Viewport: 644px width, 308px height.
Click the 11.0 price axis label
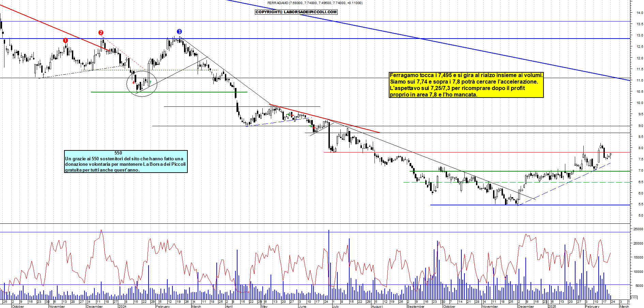(x=640, y=80)
